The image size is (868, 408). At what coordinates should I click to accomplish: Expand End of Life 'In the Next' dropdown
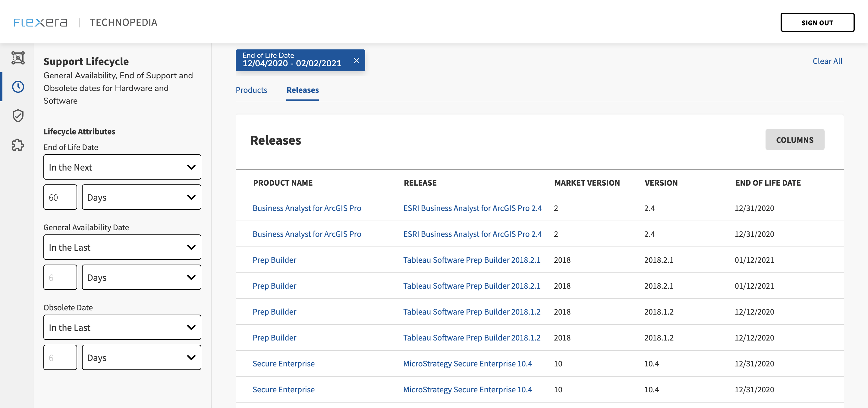click(122, 167)
